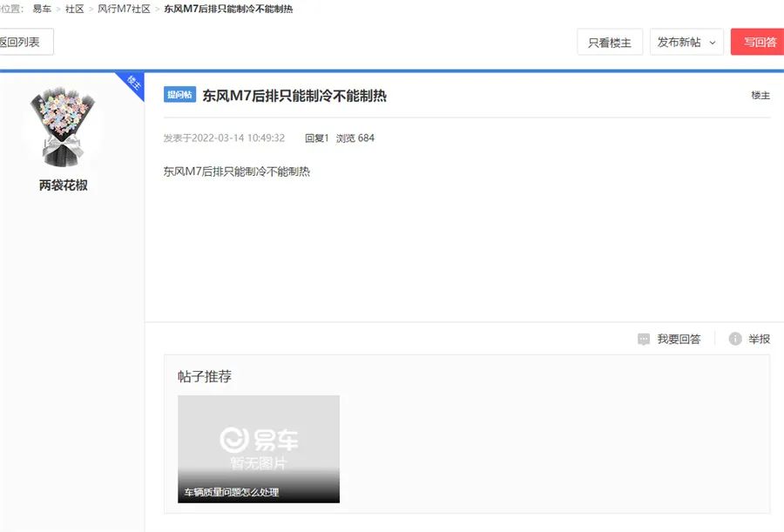Open the bouquet avatar of 两袋花椒
The image size is (784, 532).
coord(64,125)
